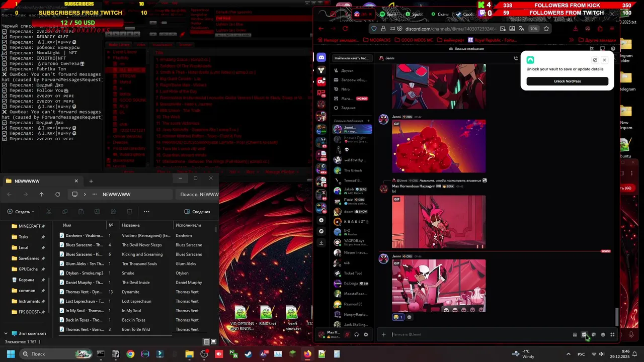Open Nitro item in Discord sidebar
Viewport: 644px width, 362px height.
tap(352, 89)
